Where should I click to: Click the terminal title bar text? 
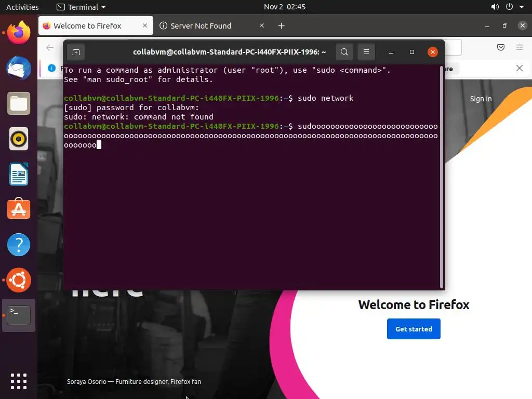(x=229, y=52)
